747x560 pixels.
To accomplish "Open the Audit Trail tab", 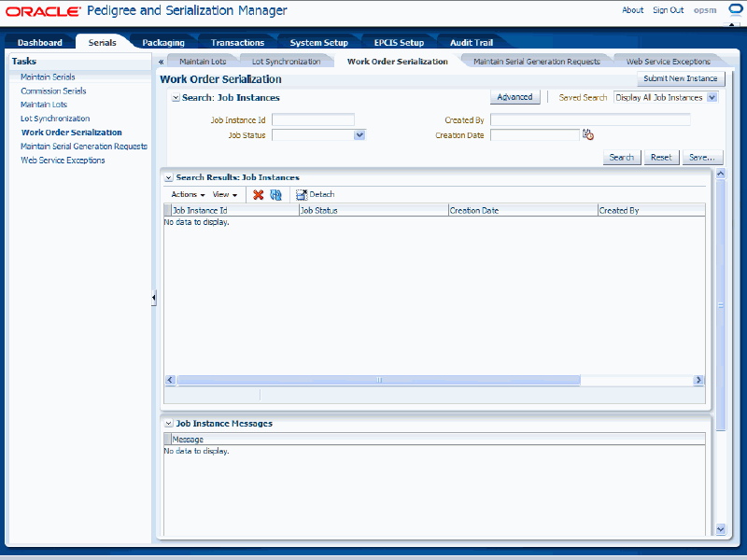I will click(472, 42).
